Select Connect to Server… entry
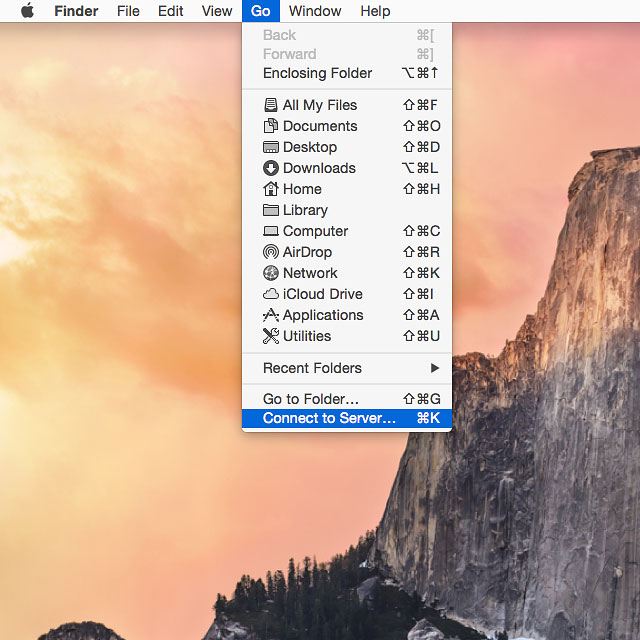This screenshot has height=640, width=640. (x=347, y=418)
